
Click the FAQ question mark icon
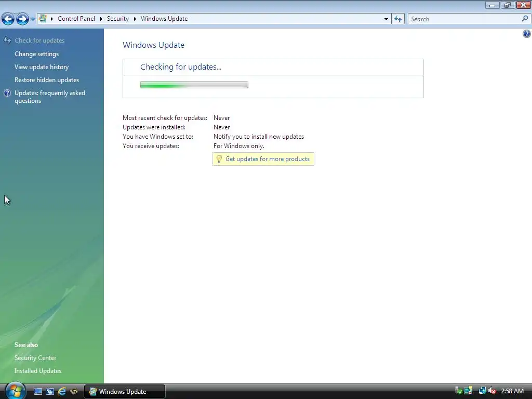click(7, 93)
